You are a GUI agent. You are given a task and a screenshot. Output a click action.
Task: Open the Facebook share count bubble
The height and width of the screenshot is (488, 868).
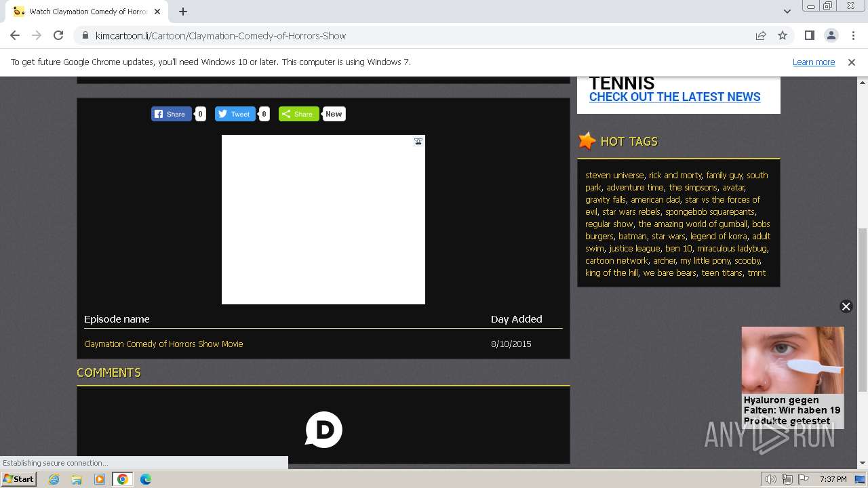tap(200, 114)
